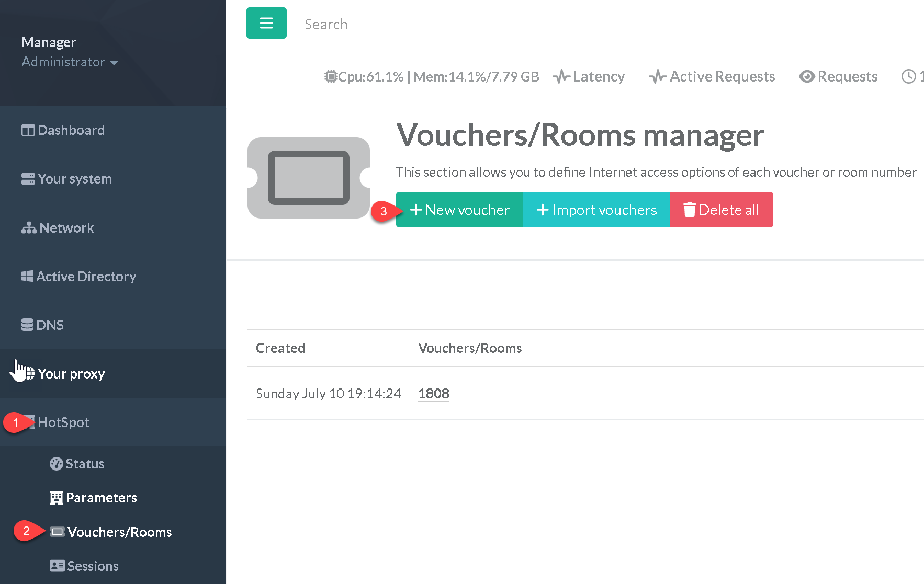Click the Sessions ID card icon
This screenshot has height=584, width=924.
click(57, 566)
